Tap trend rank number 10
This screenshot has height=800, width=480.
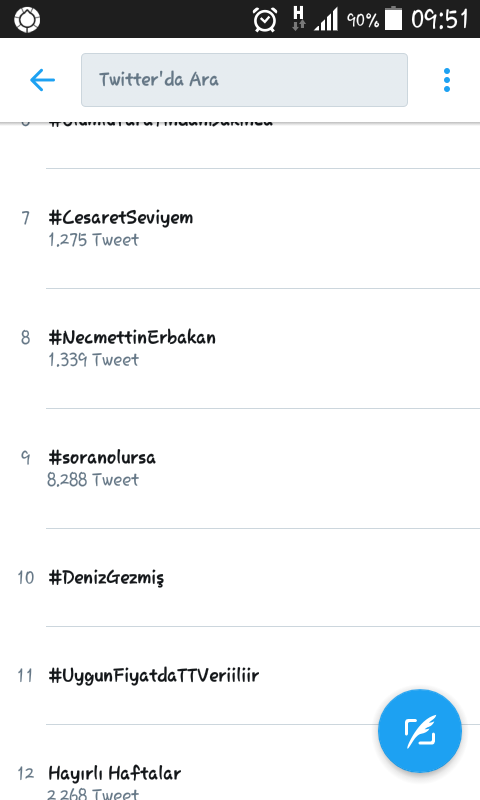click(x=26, y=578)
